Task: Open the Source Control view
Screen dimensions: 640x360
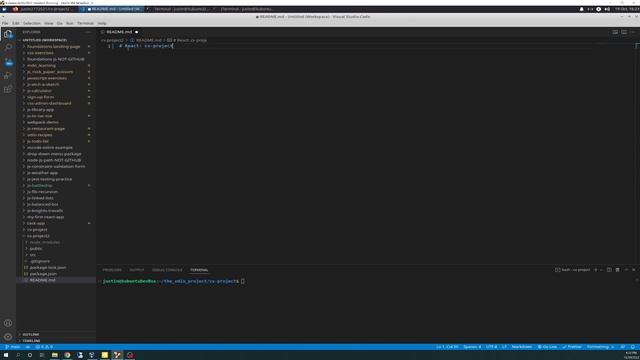Action: click(x=8, y=62)
